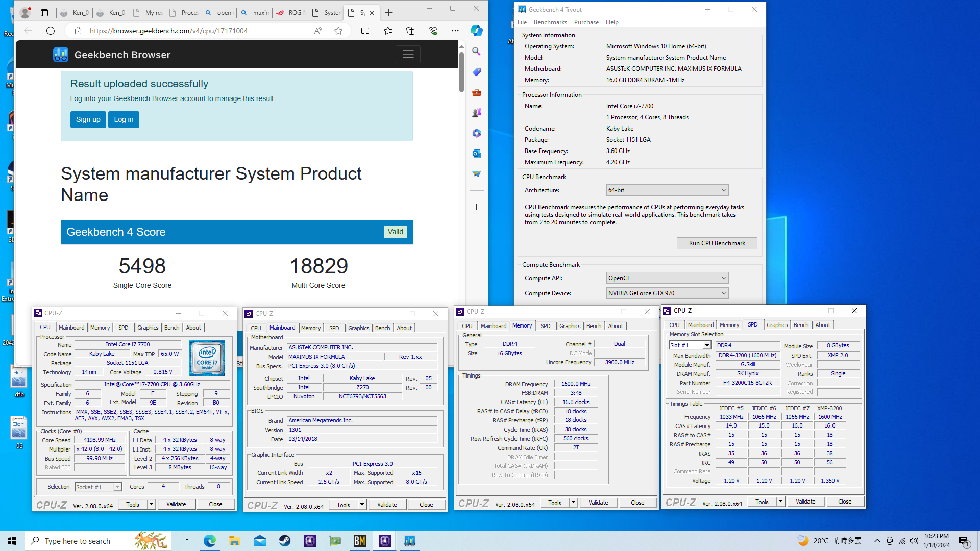Switch to ROG browser tab
Image resolution: width=980 pixels, height=551 pixels.
coord(290,13)
